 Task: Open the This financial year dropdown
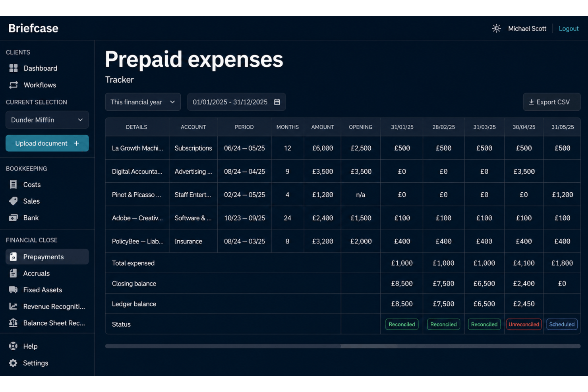pos(143,102)
